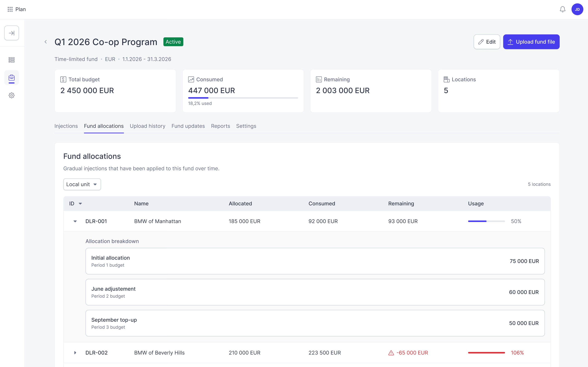Expand the DLR-002 row
Screen dimensions: 588x367
coord(75,353)
